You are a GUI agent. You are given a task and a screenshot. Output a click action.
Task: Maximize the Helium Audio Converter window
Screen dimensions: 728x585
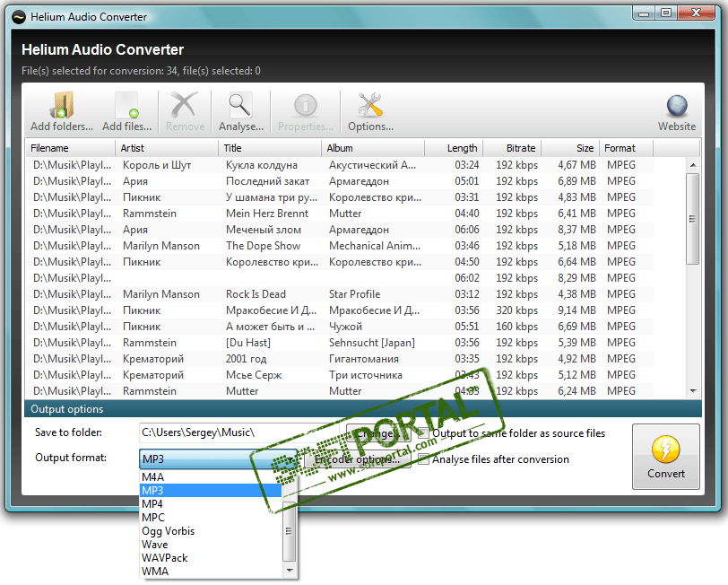[x=666, y=13]
